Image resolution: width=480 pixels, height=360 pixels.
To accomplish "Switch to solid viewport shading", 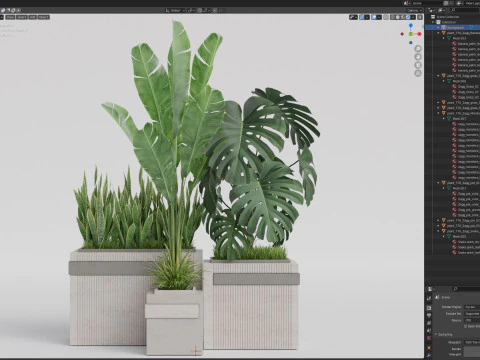I will [x=398, y=17].
